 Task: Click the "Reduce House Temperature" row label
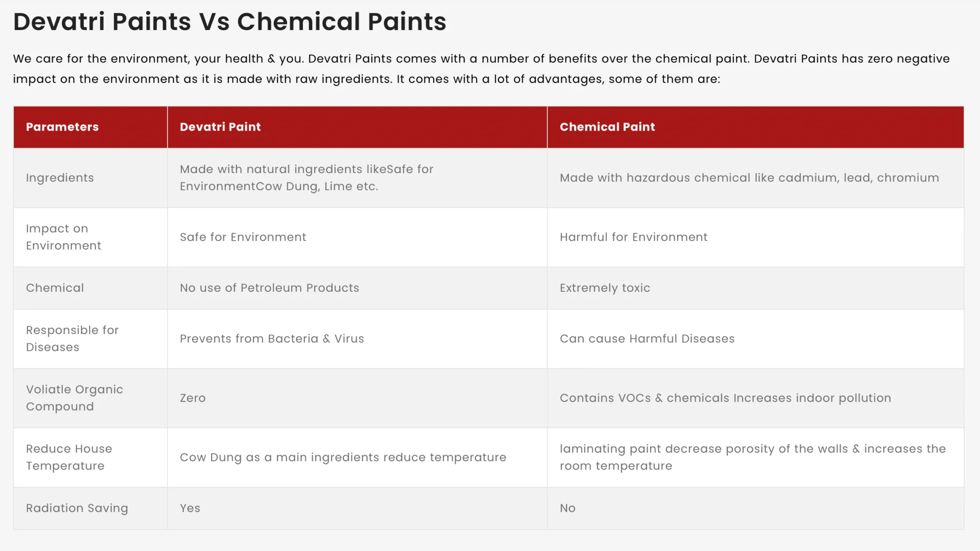click(69, 457)
